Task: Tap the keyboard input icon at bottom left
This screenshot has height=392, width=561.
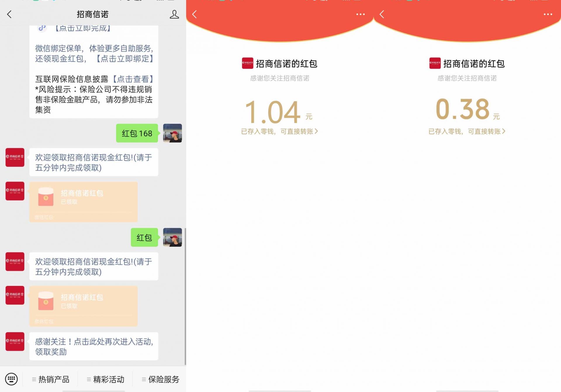Action: click(11, 379)
